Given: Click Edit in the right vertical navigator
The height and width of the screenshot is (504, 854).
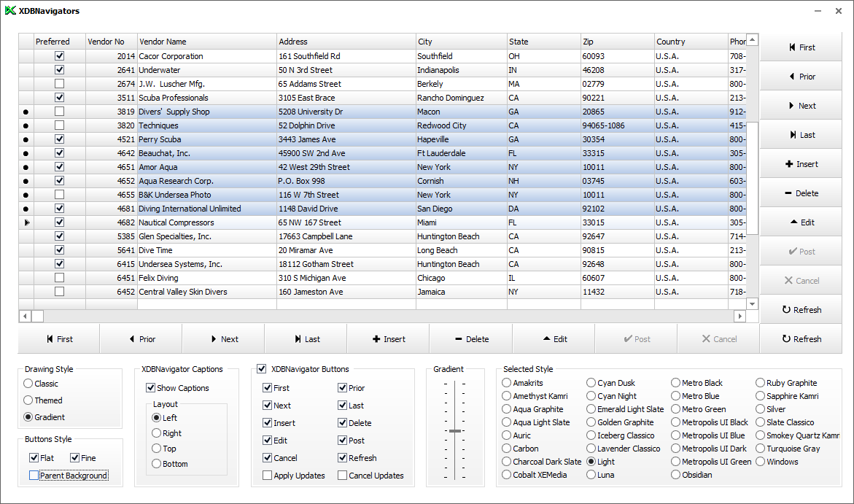Looking at the screenshot, I should (x=801, y=222).
